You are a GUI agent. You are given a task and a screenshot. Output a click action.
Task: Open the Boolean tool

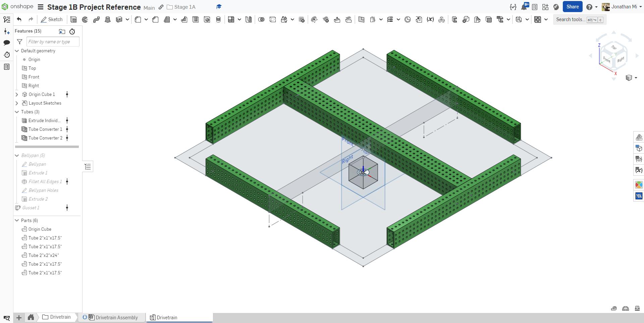pyautogui.click(x=261, y=19)
